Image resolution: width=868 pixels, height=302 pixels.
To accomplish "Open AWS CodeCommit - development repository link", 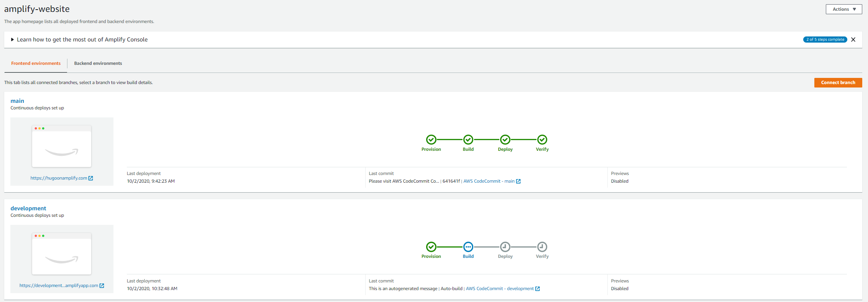I will [500, 289].
